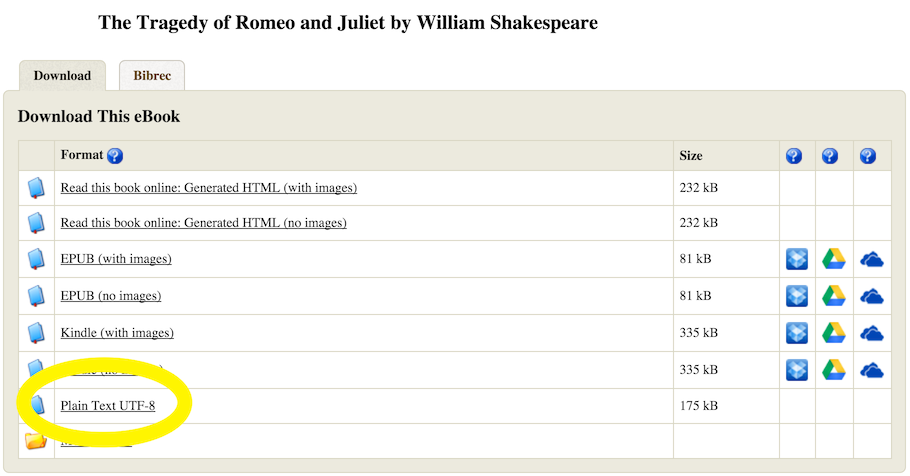Send EPUB (no images) to OneDrive
The image size is (910, 476).
point(872,297)
